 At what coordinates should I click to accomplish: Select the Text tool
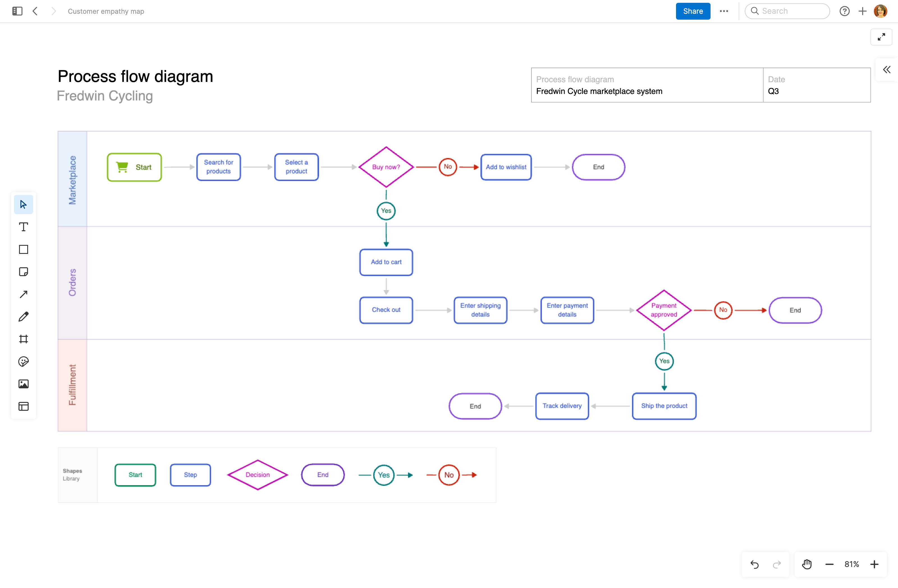tap(23, 227)
